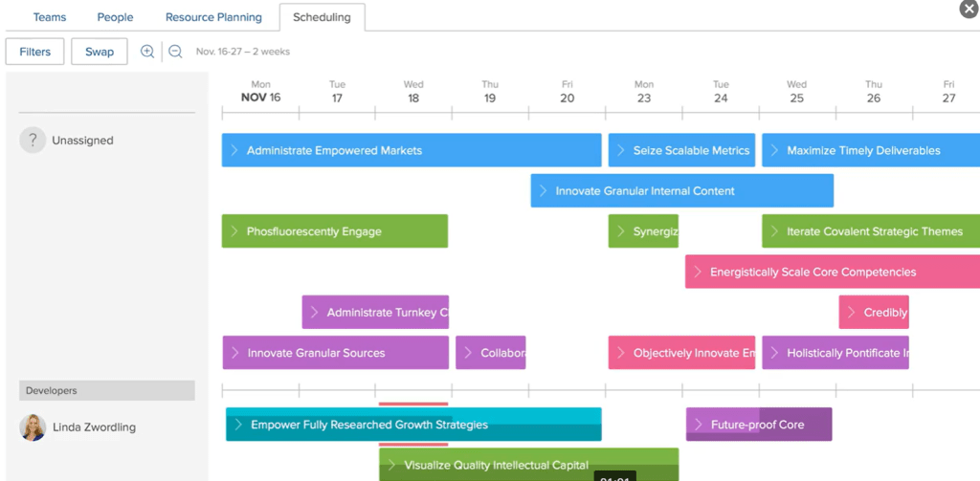980x481 pixels.
Task: Open Linda Zwordling's profile photo
Action: pyautogui.click(x=33, y=427)
